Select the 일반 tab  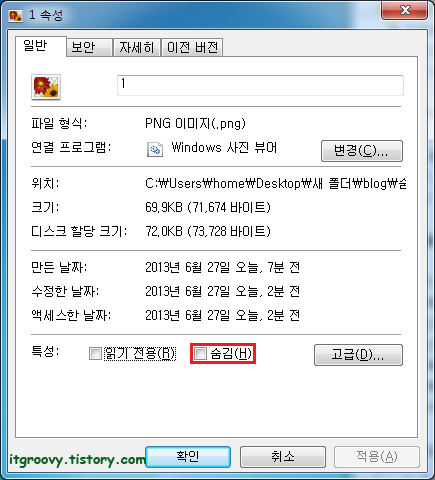(x=41, y=46)
